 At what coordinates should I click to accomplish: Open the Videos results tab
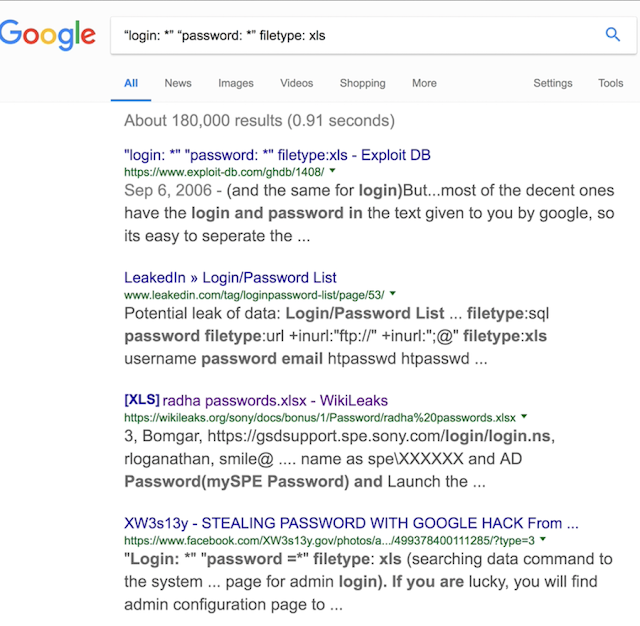296,83
